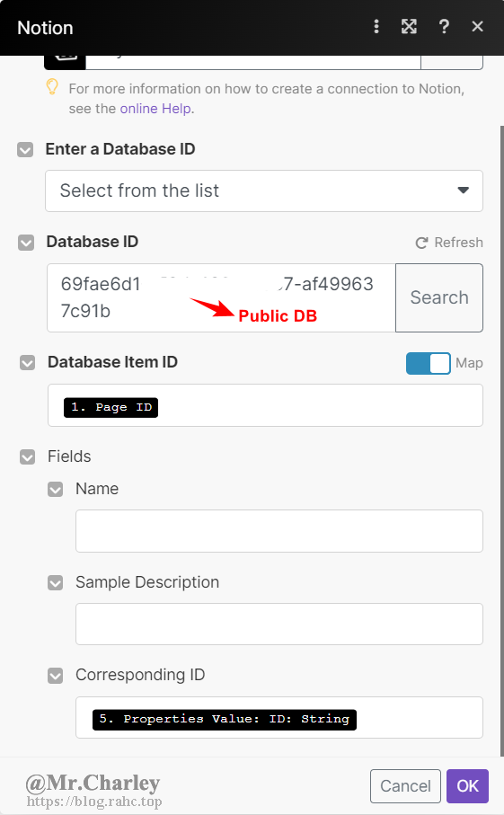The height and width of the screenshot is (815, 504).
Task: Open the online Help link
Action: pos(156,109)
